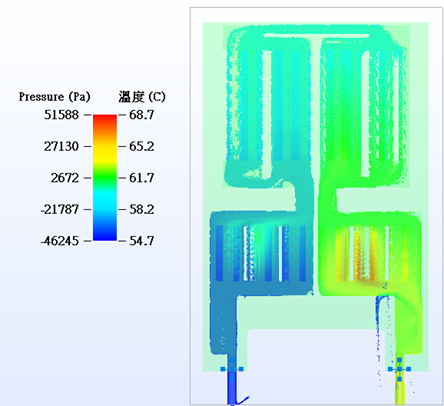Select the 51588 maximum pressure value

[61, 115]
